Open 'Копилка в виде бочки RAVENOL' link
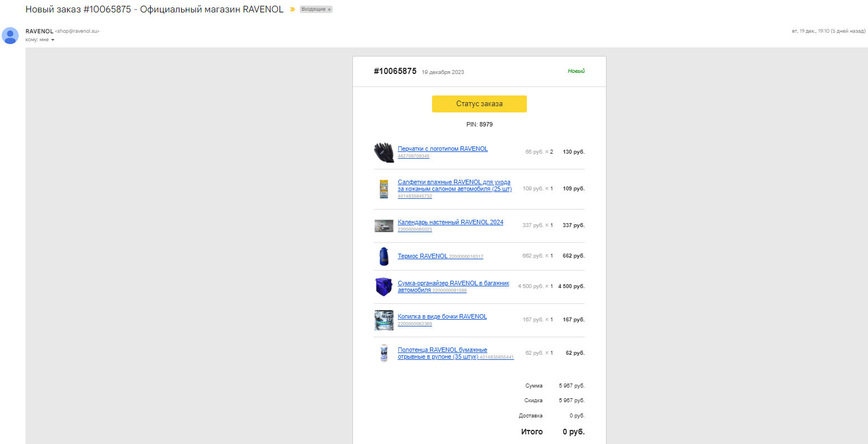Image resolution: width=868 pixels, height=444 pixels. tap(442, 316)
